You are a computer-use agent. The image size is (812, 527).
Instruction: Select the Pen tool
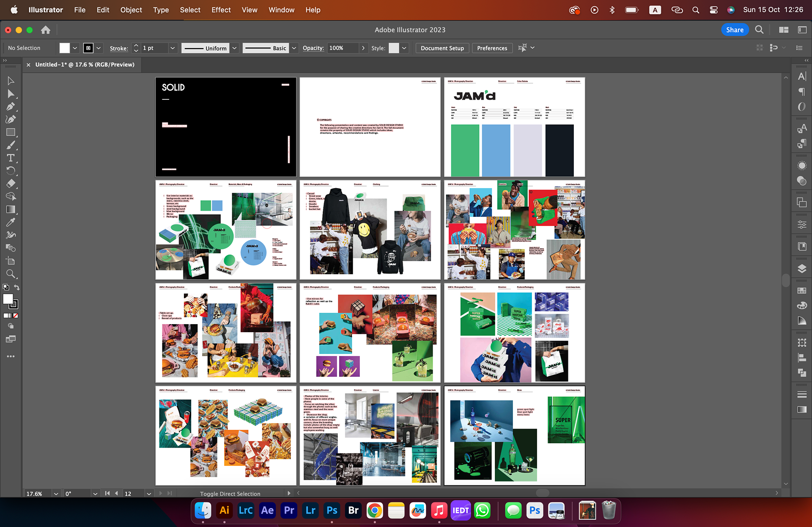pyautogui.click(x=11, y=106)
